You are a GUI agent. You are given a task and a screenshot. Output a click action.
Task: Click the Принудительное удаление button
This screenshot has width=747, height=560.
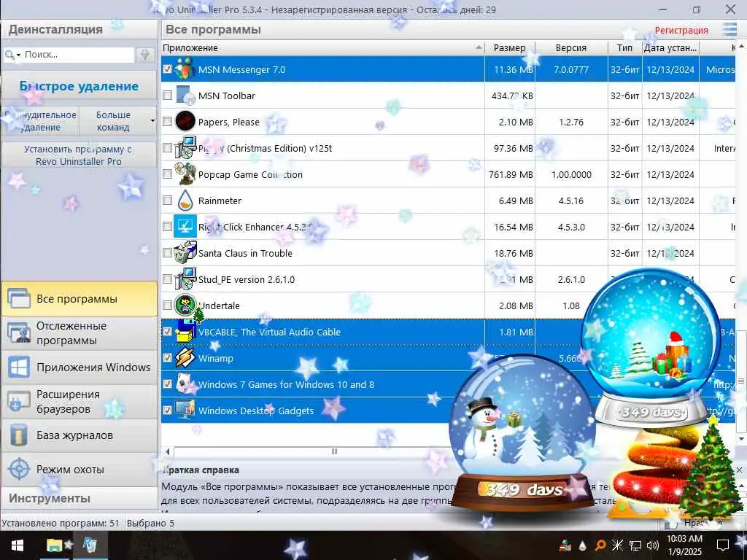click(x=41, y=121)
